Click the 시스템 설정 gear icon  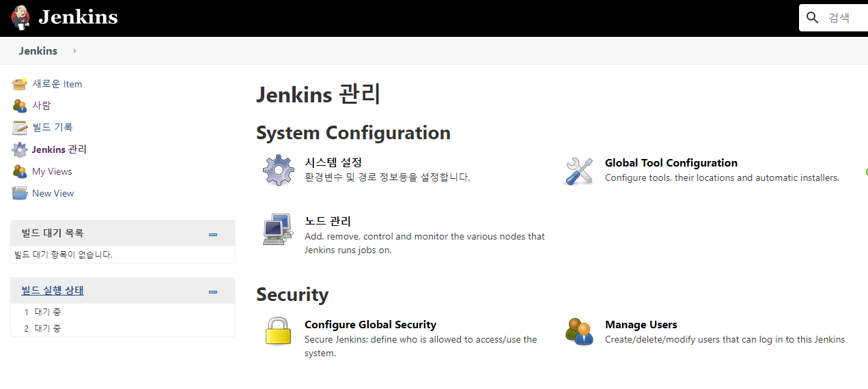(279, 170)
